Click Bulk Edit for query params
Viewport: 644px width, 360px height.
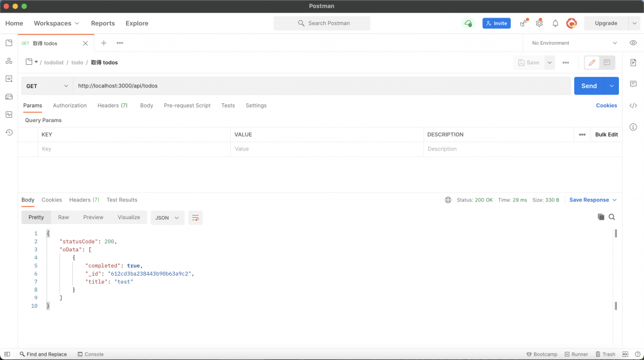click(x=606, y=135)
